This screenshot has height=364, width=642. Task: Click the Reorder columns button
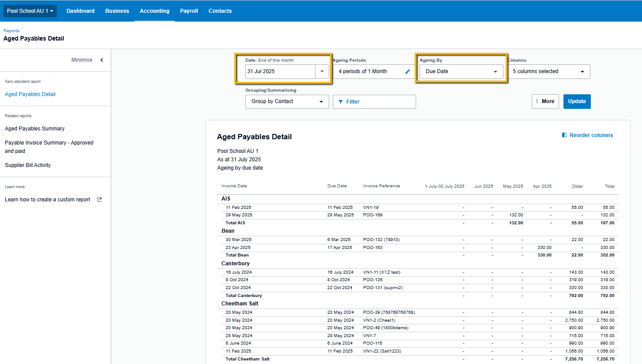pyautogui.click(x=587, y=135)
